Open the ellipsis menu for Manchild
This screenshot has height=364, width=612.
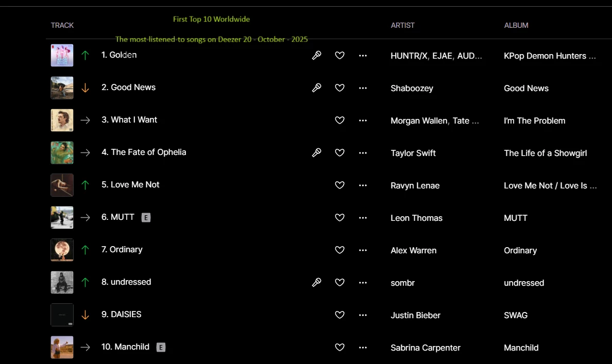coord(363,348)
